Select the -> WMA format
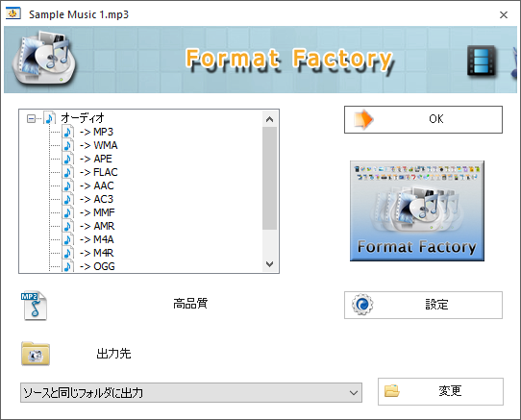521x420 pixels. [x=99, y=145]
